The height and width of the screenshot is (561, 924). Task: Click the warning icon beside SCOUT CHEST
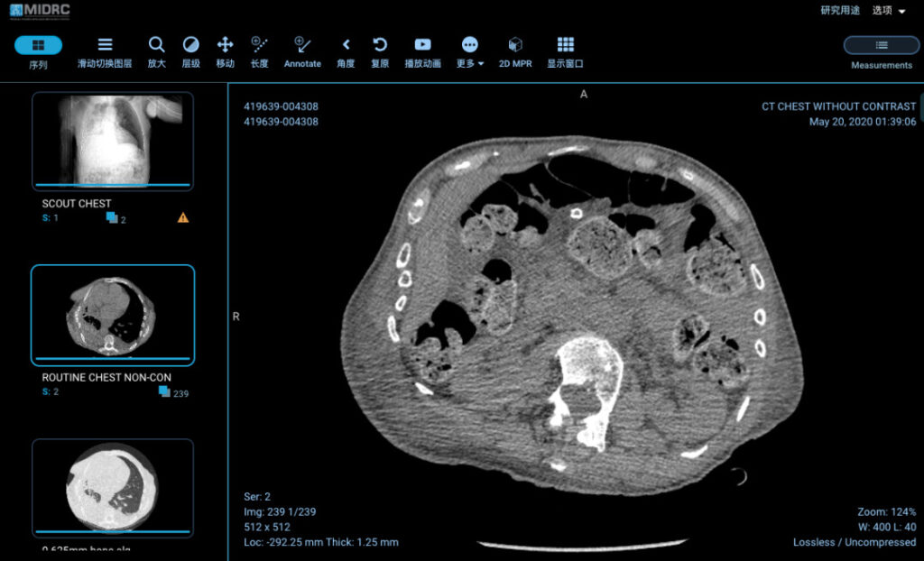pos(183,218)
